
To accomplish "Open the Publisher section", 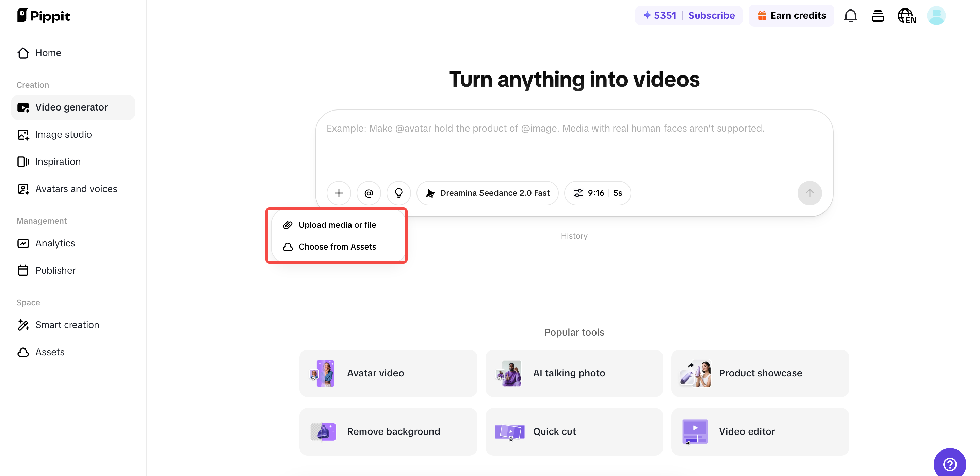I will coord(55,270).
